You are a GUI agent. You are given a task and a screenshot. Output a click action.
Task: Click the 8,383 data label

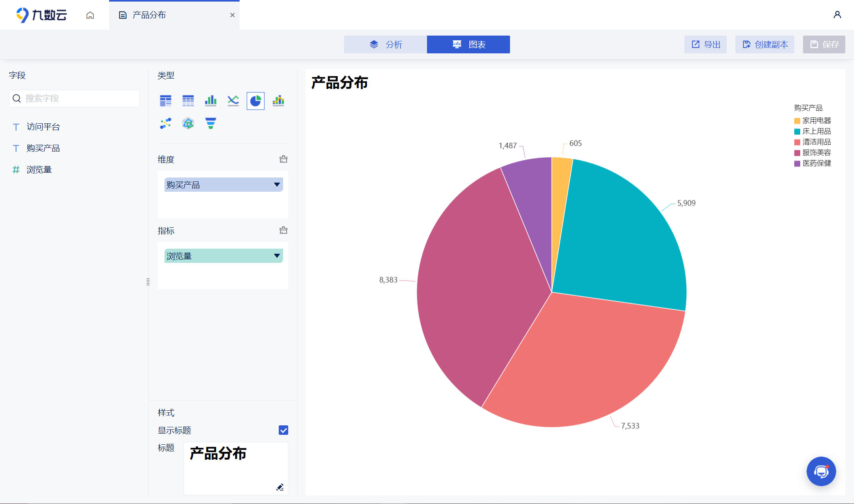click(x=388, y=280)
